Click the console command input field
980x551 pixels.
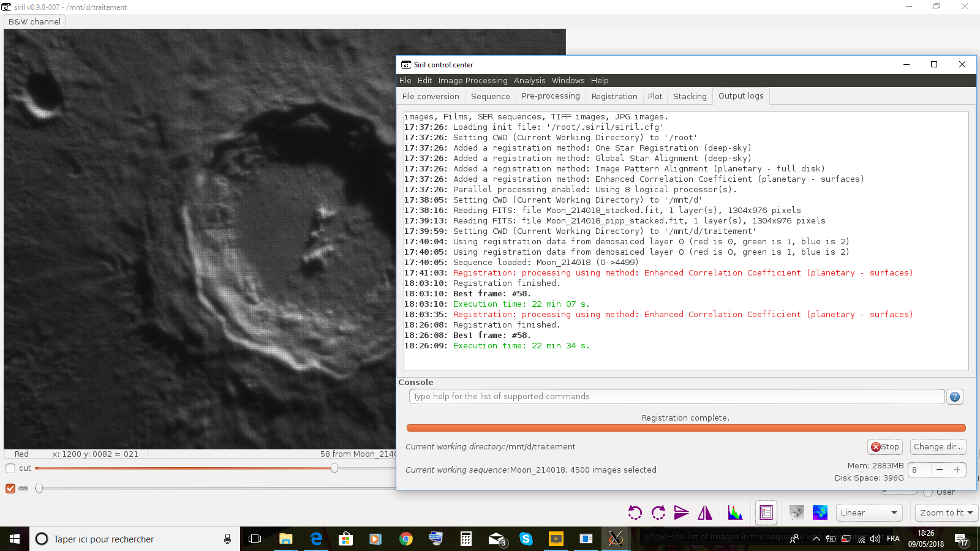(677, 397)
